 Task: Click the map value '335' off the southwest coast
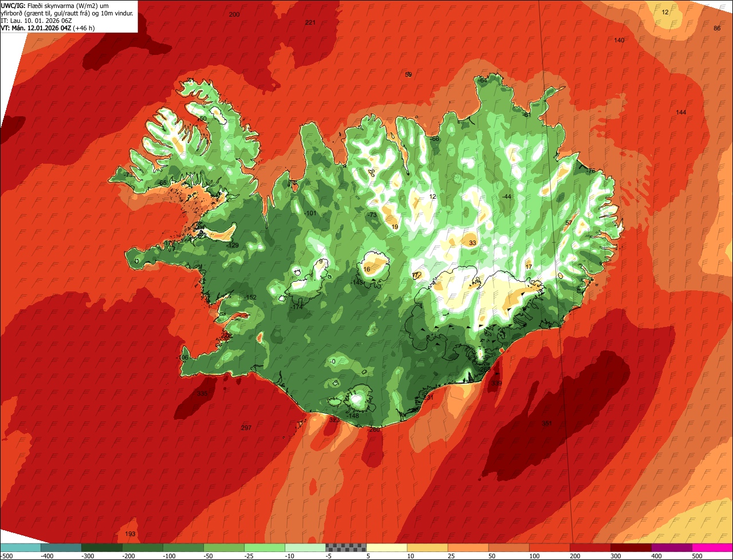click(x=202, y=394)
